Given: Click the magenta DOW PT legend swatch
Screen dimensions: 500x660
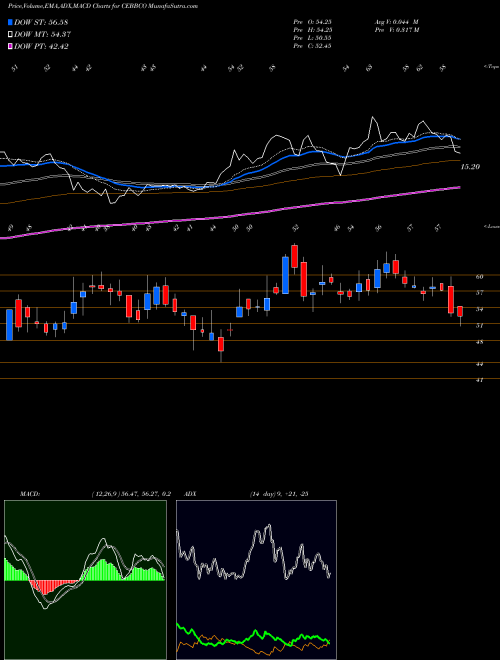Looking at the screenshot, I should point(10,47).
